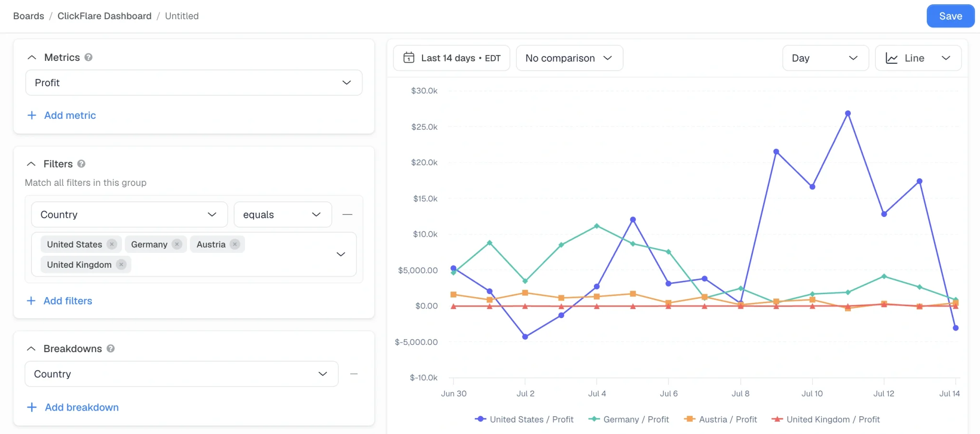This screenshot has height=434, width=980.
Task: Click the Breakdowns help question-mark icon
Action: 111,349
